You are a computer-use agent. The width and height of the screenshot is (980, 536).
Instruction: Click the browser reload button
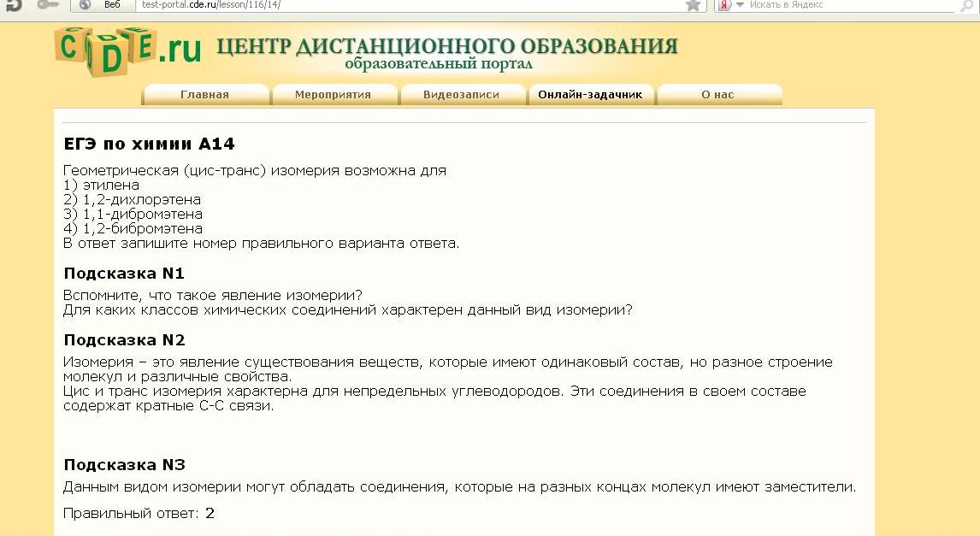14,5
